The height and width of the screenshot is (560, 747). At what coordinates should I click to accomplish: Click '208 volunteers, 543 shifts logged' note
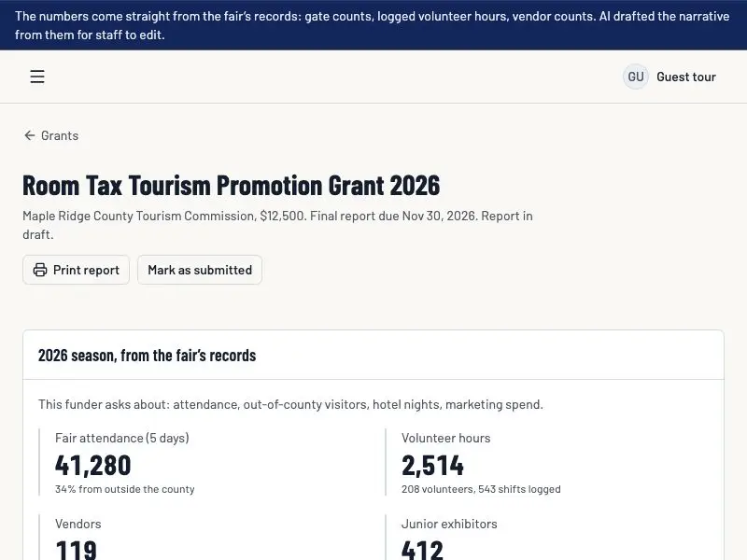pyautogui.click(x=481, y=489)
